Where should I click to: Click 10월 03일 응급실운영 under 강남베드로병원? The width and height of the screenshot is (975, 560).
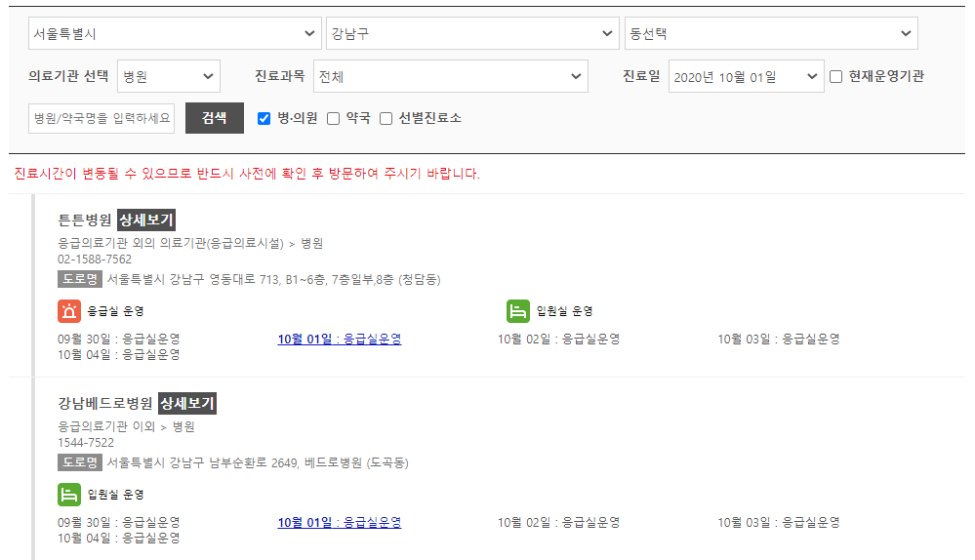779,523
